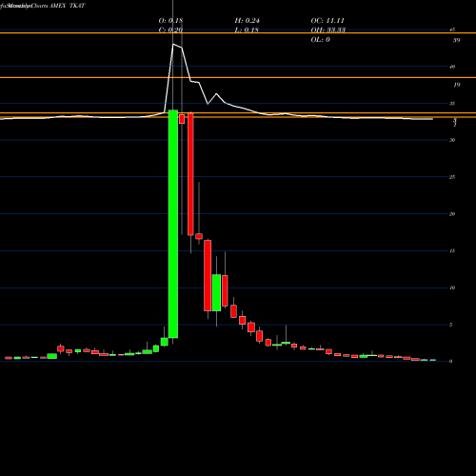
Task: Select the long red candle beside the green spike
Action: tap(190, 174)
